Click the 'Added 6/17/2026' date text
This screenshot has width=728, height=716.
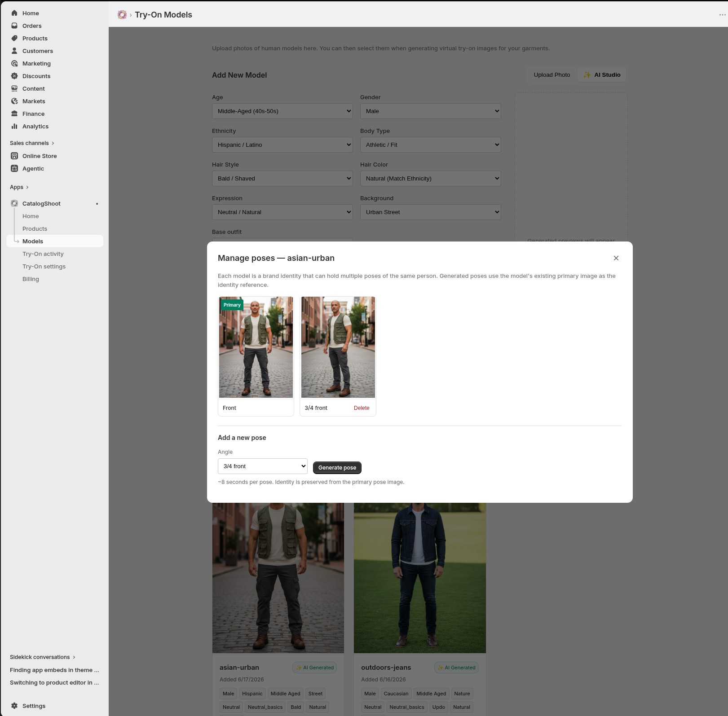coord(242,680)
